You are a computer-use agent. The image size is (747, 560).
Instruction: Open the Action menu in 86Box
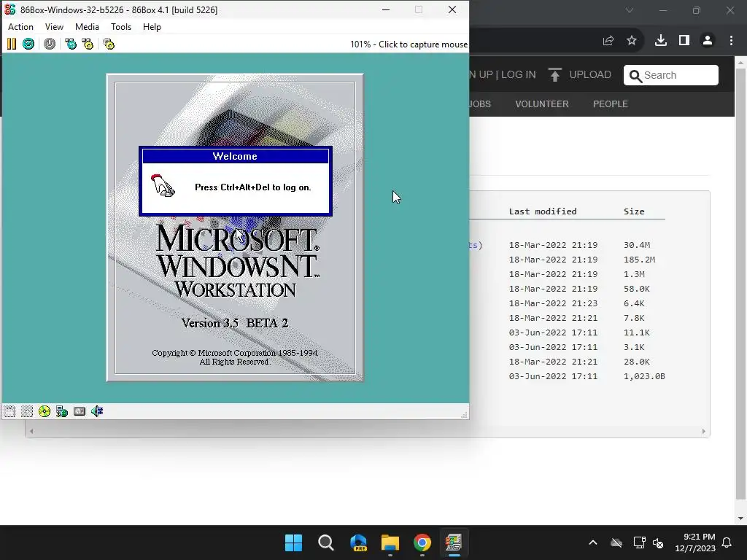point(20,27)
